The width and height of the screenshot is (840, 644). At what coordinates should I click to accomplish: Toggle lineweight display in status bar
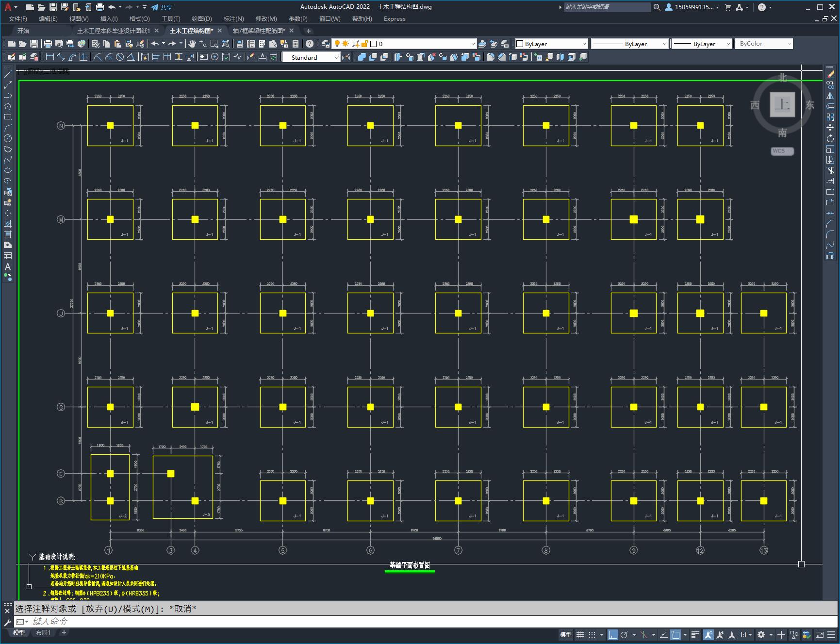tap(695, 634)
